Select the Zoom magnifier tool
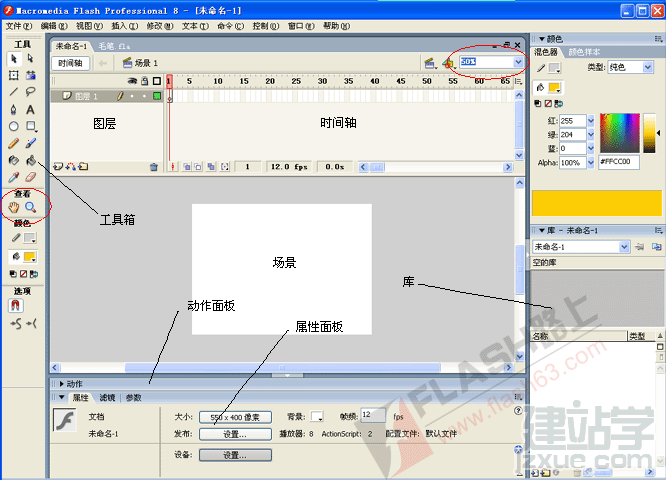667x480 pixels. tap(30, 207)
